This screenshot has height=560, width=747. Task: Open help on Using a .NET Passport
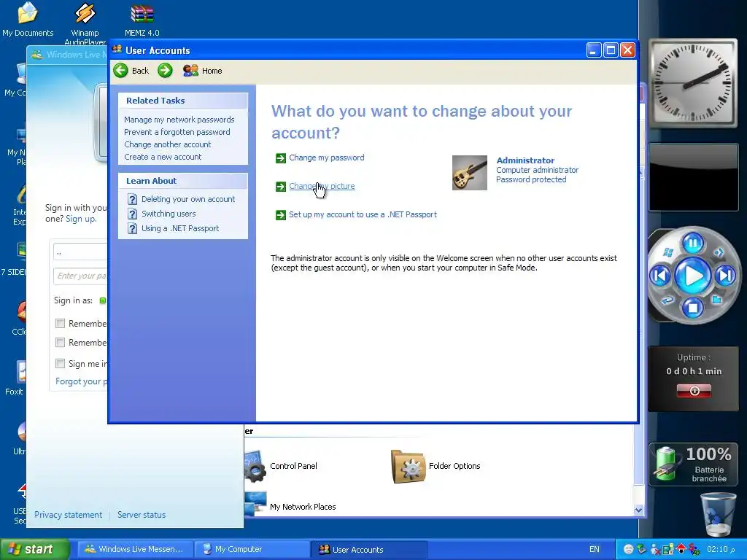[x=180, y=228]
